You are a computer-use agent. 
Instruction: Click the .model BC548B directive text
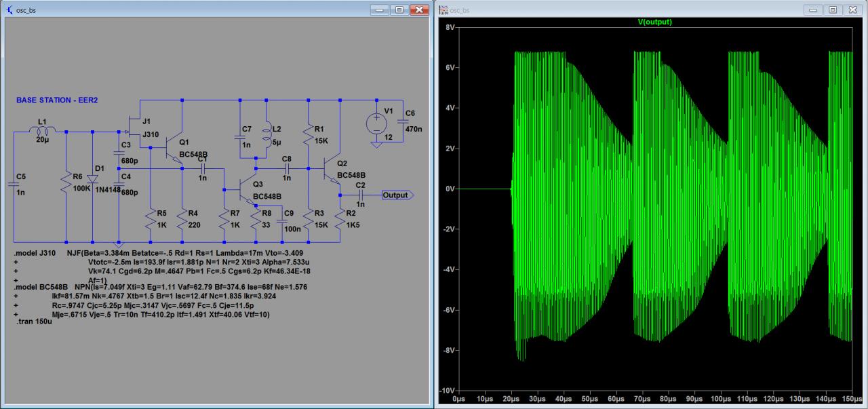click(41, 288)
